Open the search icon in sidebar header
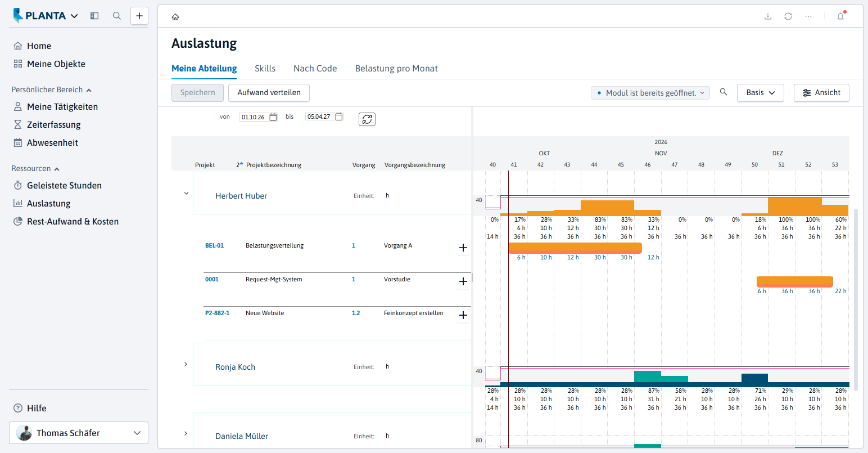 (117, 16)
